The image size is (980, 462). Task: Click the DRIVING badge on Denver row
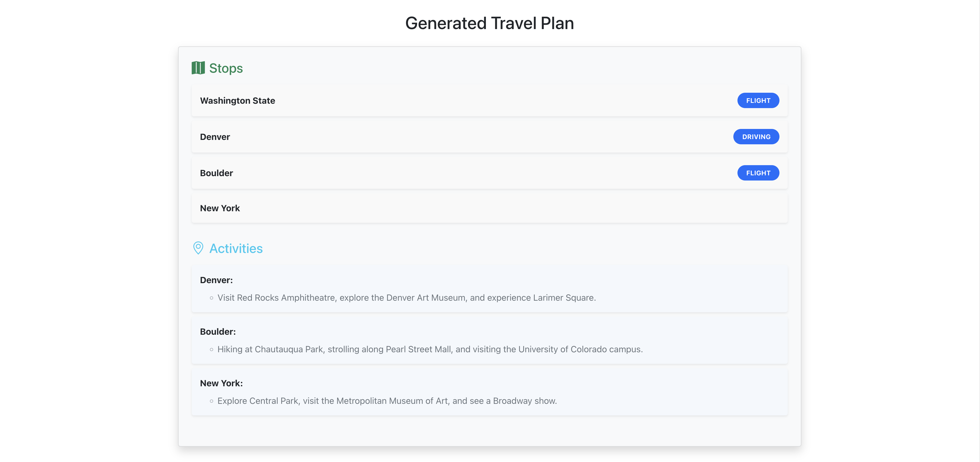[x=756, y=137]
